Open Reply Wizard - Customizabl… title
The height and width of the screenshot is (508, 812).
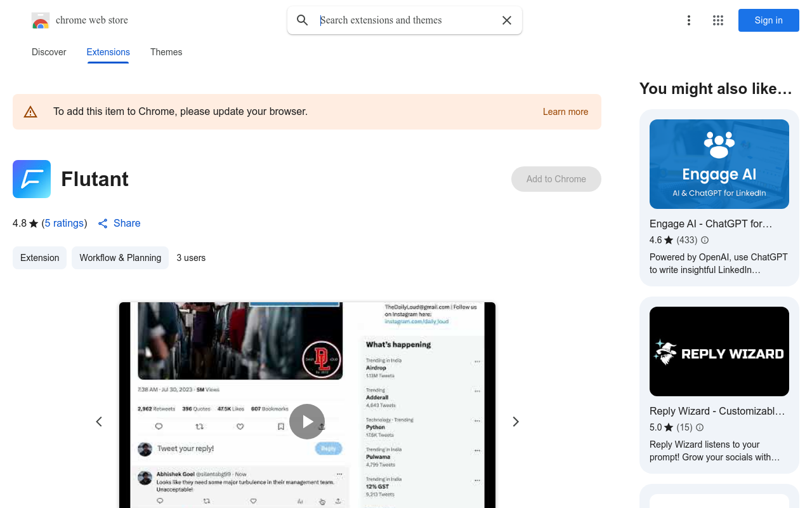[x=717, y=411]
